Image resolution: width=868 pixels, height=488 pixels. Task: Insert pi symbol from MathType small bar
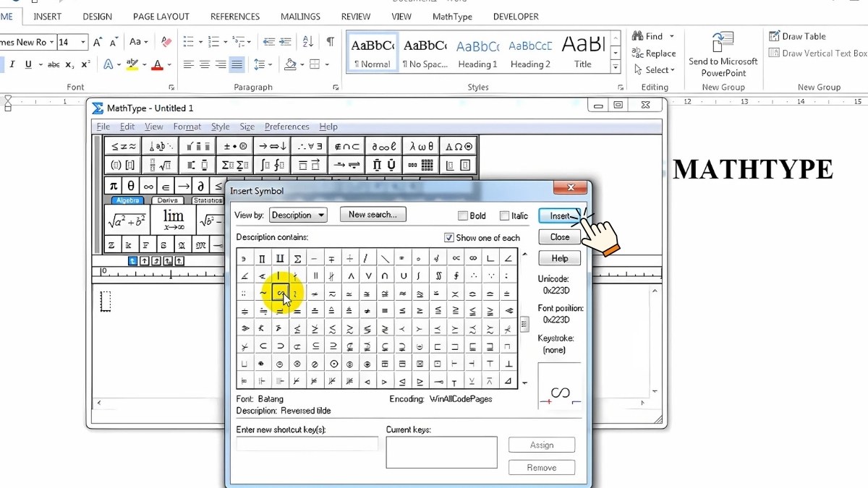coord(113,186)
